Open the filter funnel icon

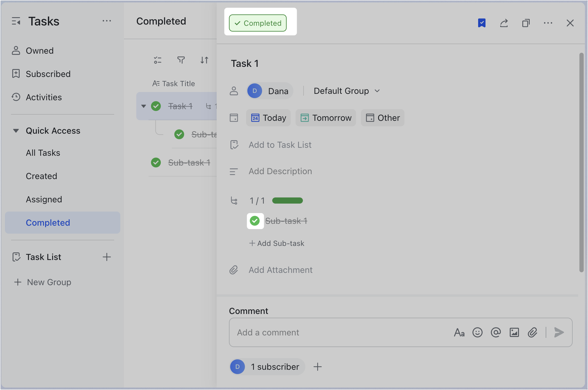coord(181,60)
